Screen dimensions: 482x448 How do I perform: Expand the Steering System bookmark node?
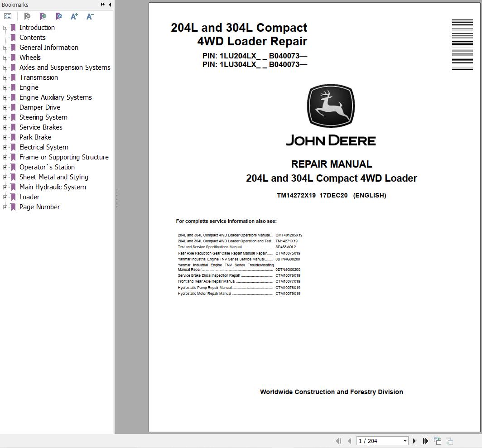(5, 117)
